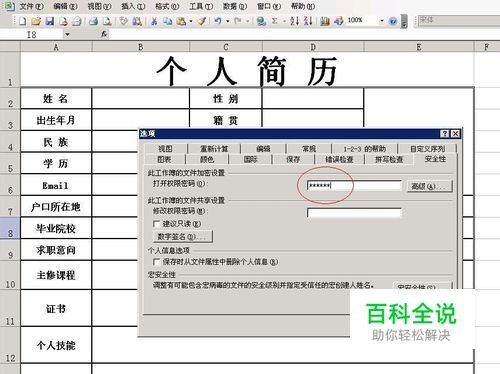Screen dimensions: 500x374
Task: Open the 工具 menu
Action: 201,6
